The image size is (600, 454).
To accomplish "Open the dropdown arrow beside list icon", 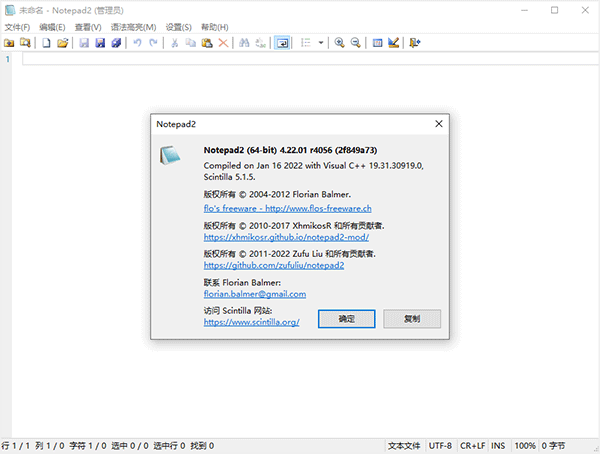I will pos(321,43).
